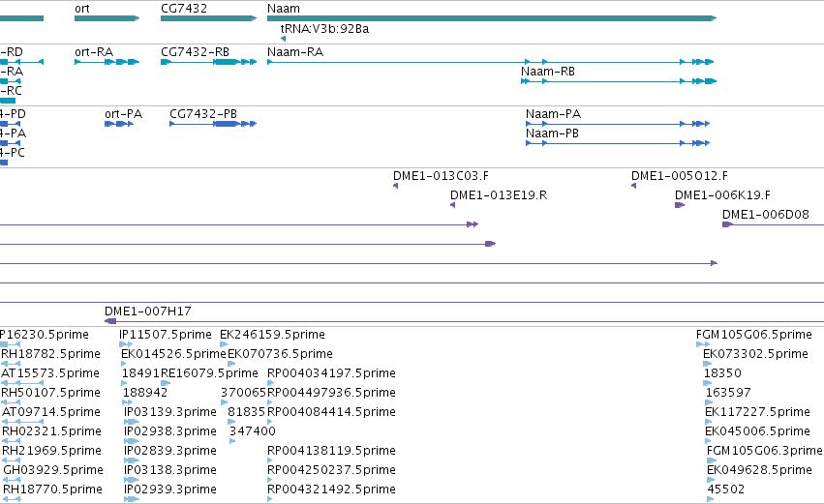Open the CG7432 gene feature
The width and height of the screenshot is (824, 504).
click(208, 18)
